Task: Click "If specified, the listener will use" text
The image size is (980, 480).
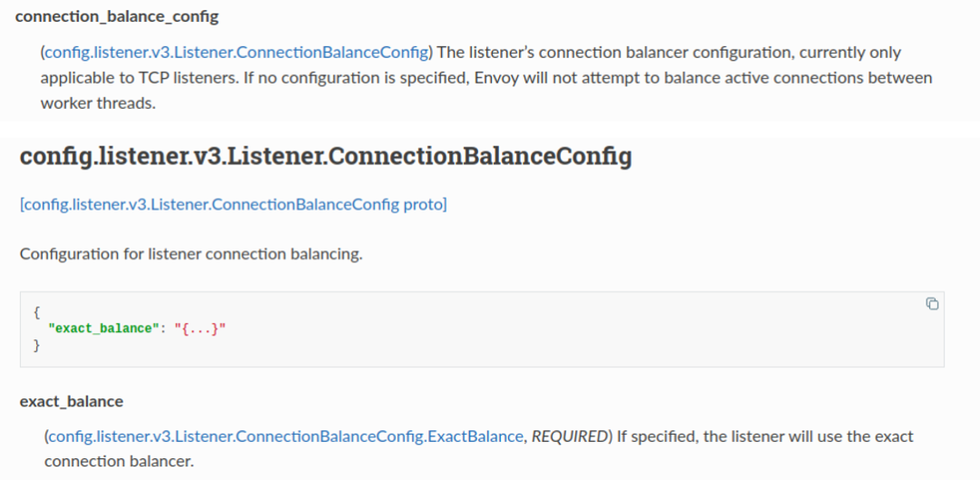Action: click(x=732, y=436)
